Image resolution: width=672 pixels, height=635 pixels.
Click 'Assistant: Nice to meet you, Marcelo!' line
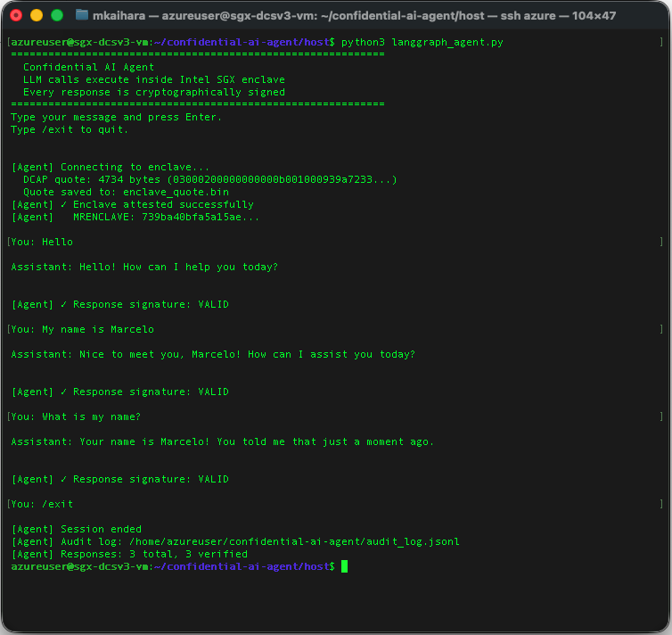click(213, 354)
